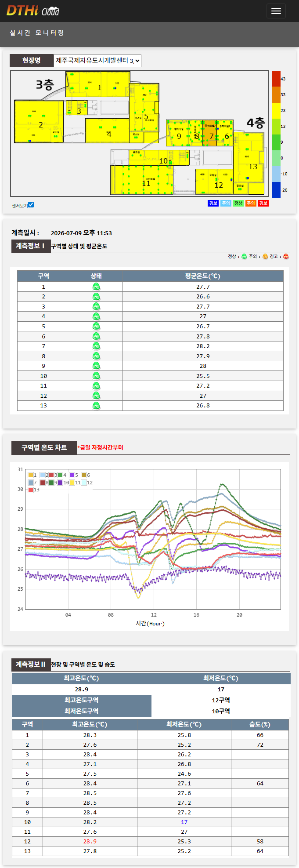
Task: Click the red 경고 legend icon
Action: 286,257
